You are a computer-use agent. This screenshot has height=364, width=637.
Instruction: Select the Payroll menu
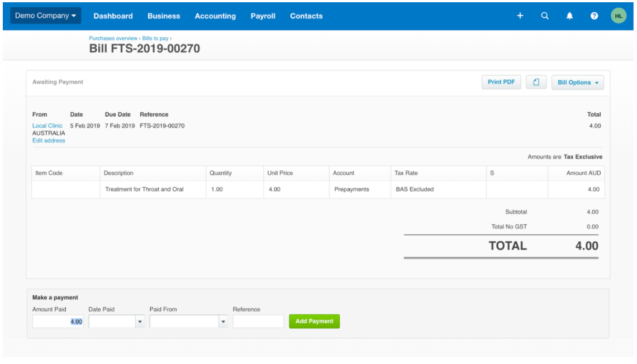pos(263,16)
